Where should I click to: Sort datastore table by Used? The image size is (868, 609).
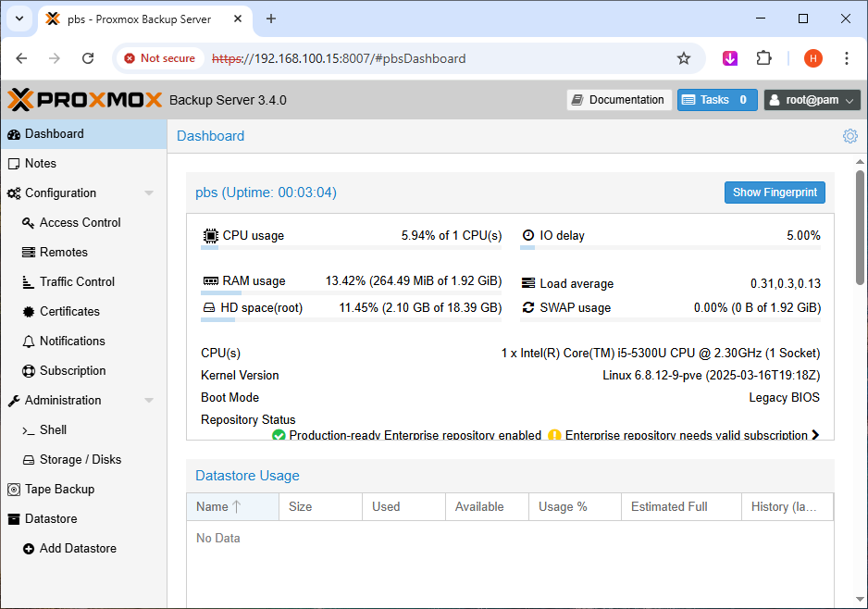403,506
